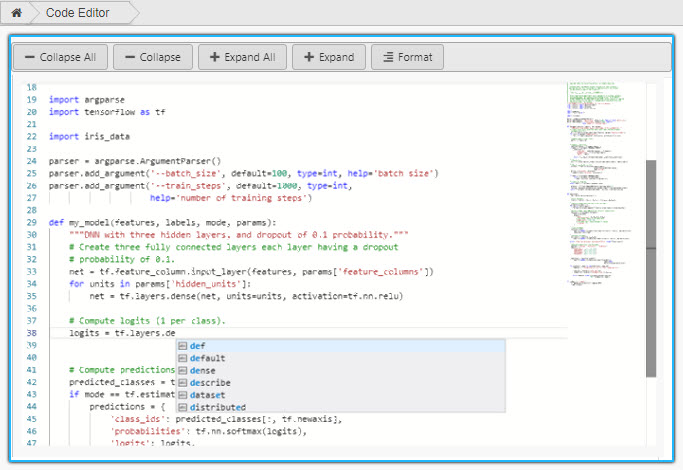Click the Collapse All button
Screen dimensions: 683x470
point(60,57)
